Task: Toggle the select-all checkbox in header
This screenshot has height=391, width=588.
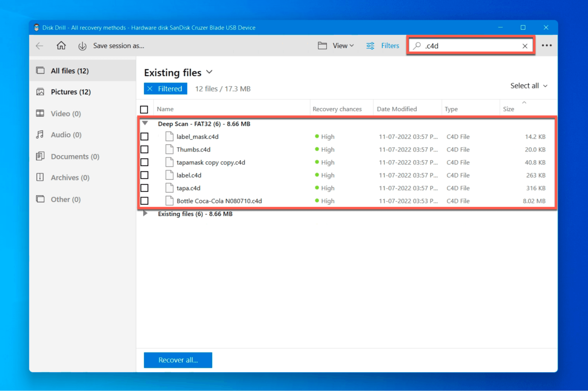Action: coord(144,109)
